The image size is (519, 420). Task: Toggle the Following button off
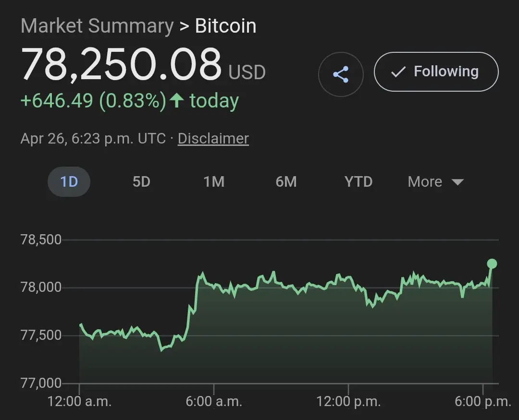[436, 72]
